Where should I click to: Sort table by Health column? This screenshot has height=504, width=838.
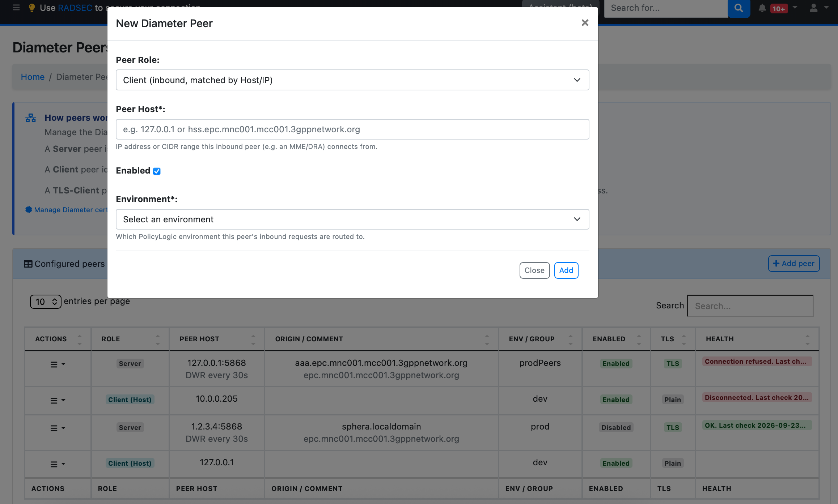coord(757,339)
